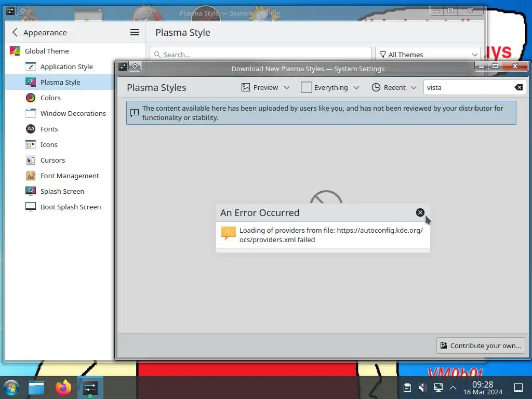Screen dimensions: 532x399
Task: Open the Preview view mode dropdown
Action: click(265, 87)
